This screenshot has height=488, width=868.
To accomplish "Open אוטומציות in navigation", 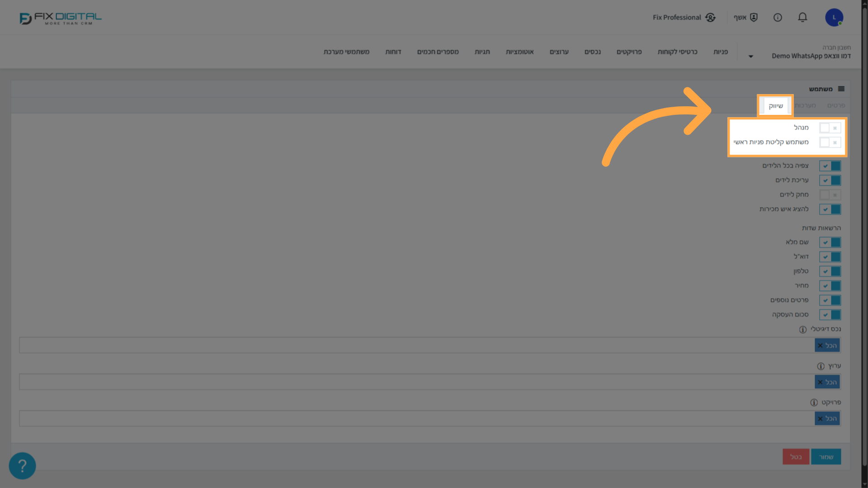I will (x=520, y=52).
